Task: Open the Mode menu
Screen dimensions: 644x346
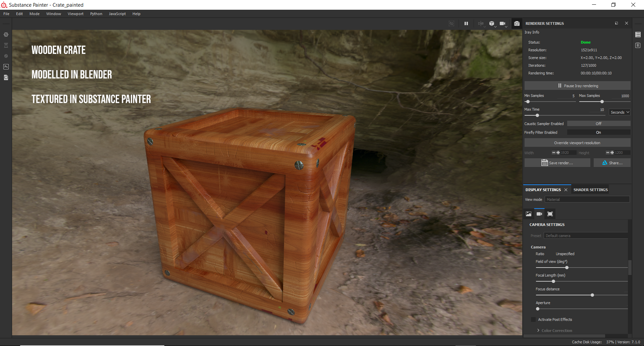Action: pos(35,14)
